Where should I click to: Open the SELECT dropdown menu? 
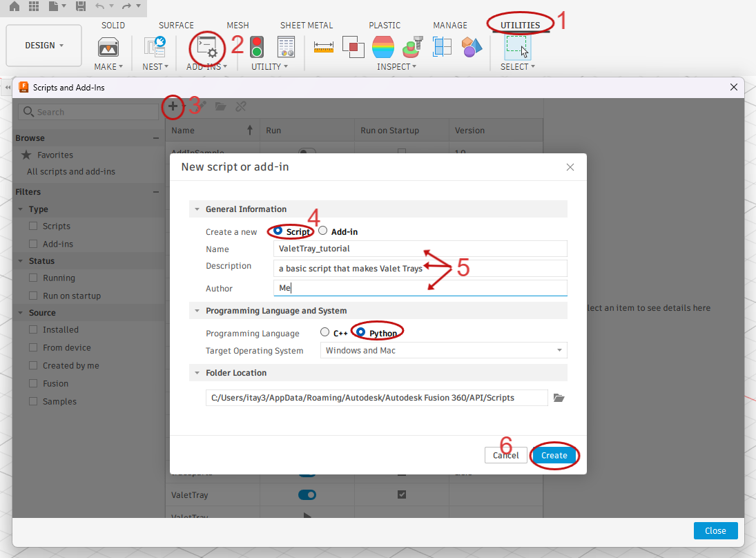[x=517, y=66]
